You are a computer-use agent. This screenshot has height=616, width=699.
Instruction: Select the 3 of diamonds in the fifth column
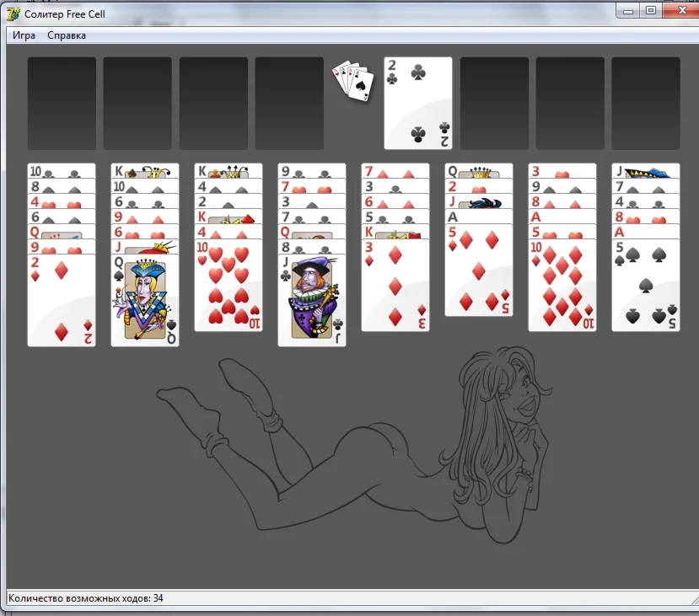[x=395, y=285]
